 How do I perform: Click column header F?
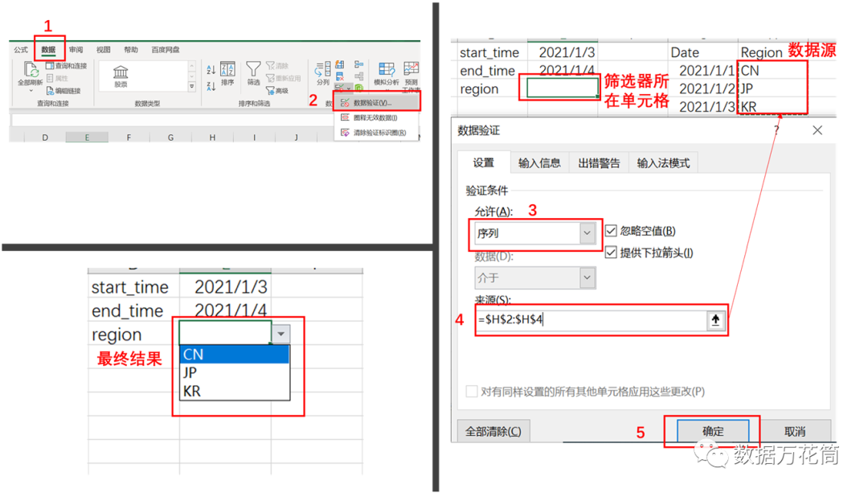coord(129,138)
